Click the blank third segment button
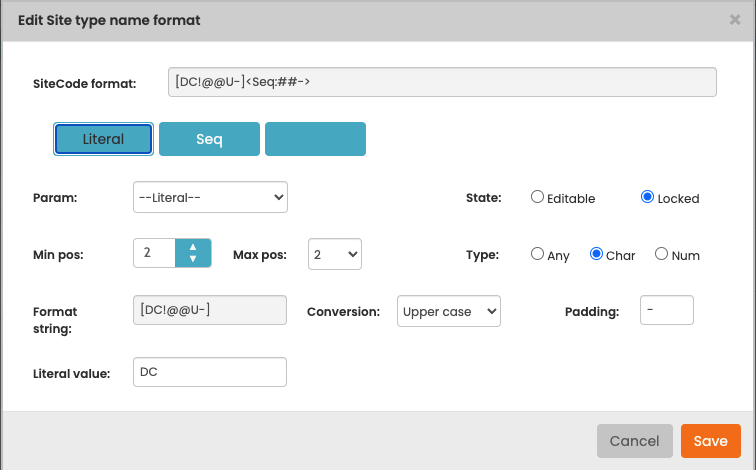756x470 pixels. (x=315, y=139)
